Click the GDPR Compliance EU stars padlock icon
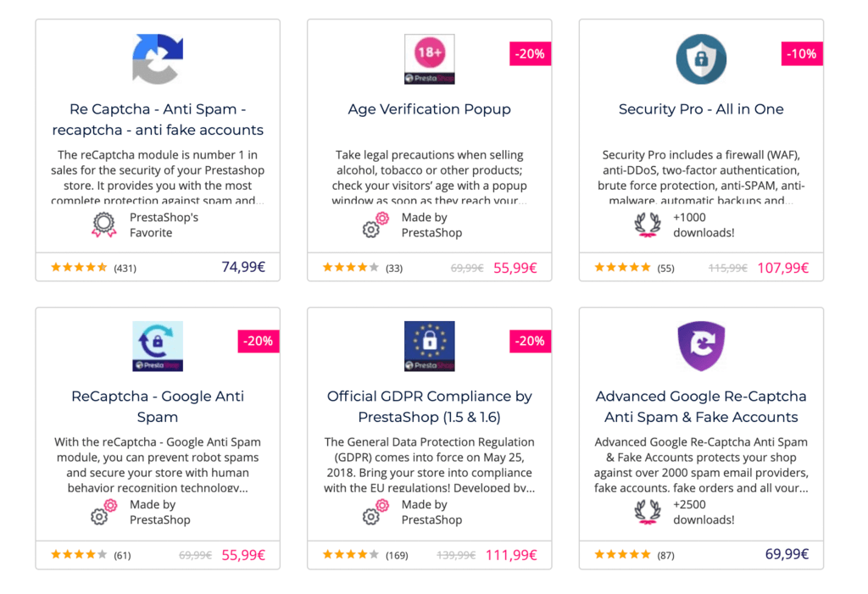Viewport: 868px width, 594px height. pyautogui.click(x=429, y=345)
